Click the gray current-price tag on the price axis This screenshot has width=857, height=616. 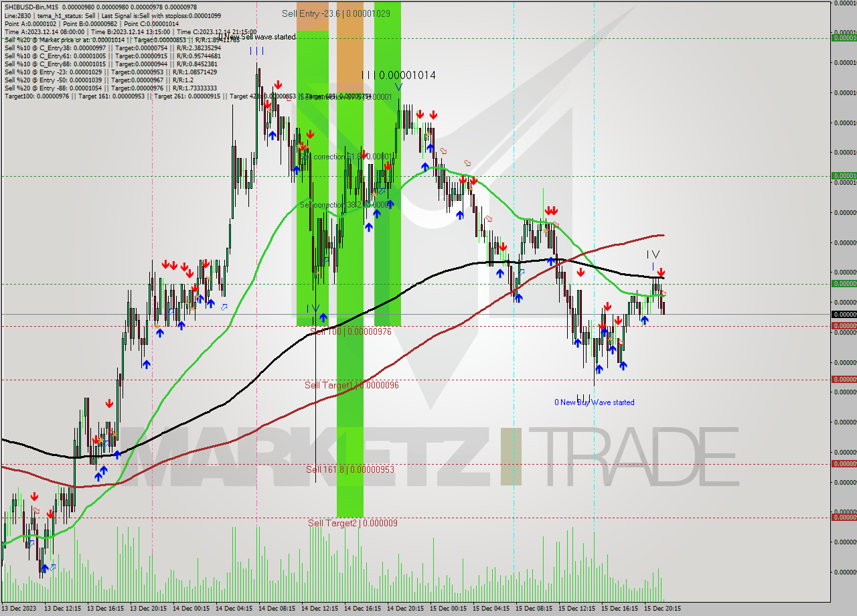pyautogui.click(x=844, y=314)
